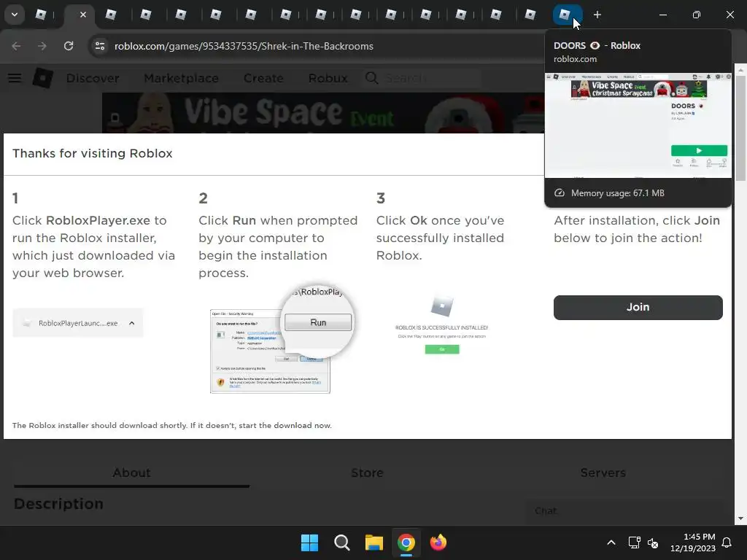
Task: Click the DOORS tab preview thumbnail
Action: 638,125
